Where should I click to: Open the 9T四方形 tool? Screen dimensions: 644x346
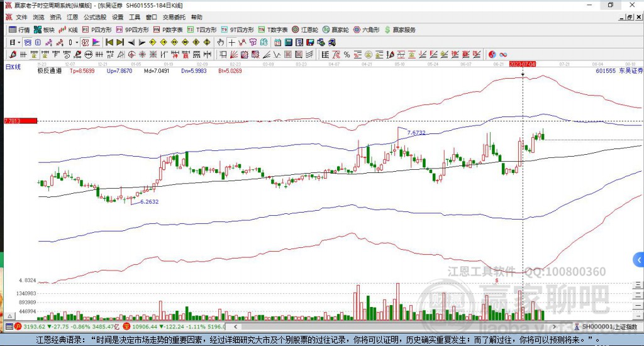coord(237,30)
